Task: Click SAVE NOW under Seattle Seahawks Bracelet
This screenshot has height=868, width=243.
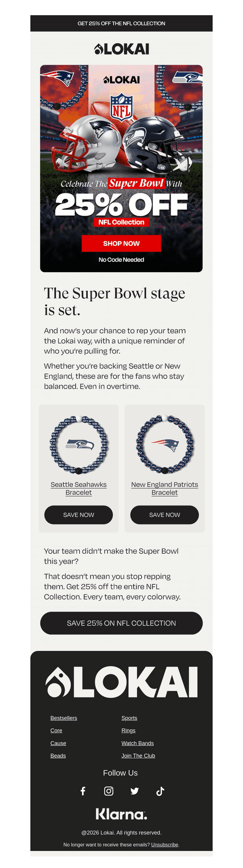Action: coord(79,515)
